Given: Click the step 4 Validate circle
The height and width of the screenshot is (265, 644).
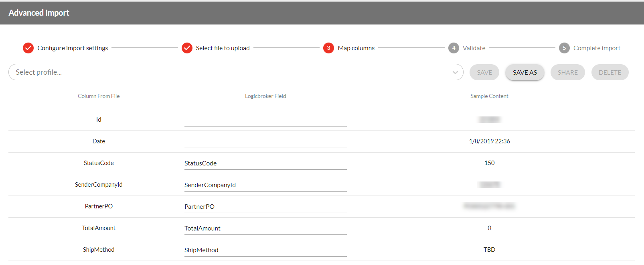Looking at the screenshot, I should [x=454, y=48].
